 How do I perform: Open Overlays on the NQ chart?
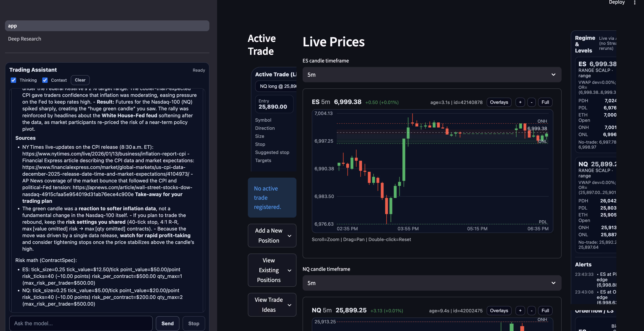click(499, 310)
